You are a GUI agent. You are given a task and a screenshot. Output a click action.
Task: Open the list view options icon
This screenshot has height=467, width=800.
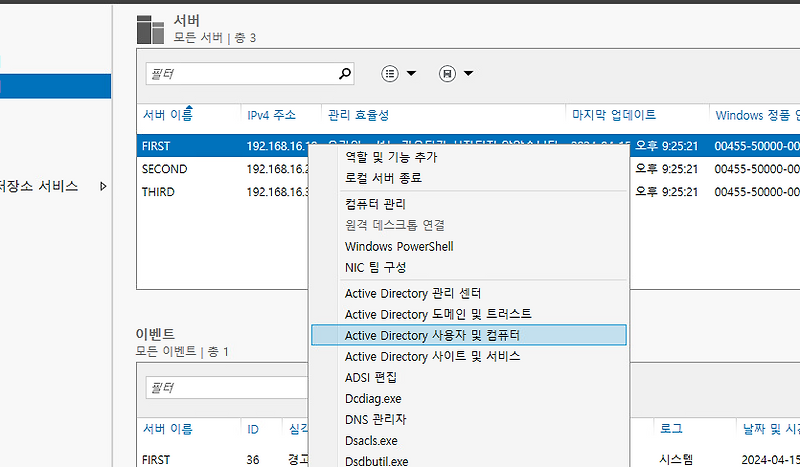point(390,74)
